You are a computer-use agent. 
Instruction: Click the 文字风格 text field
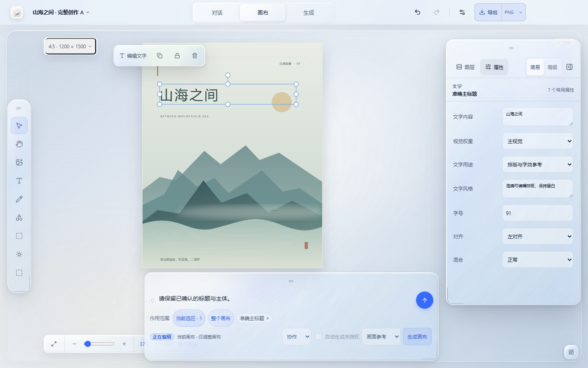click(x=538, y=188)
